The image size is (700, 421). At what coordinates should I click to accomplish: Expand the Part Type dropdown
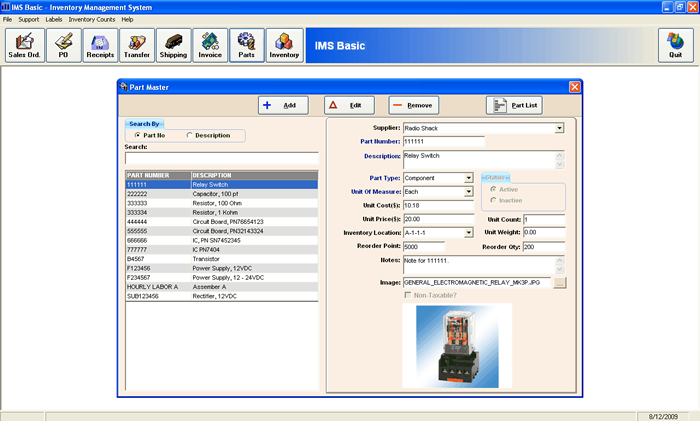(468, 178)
